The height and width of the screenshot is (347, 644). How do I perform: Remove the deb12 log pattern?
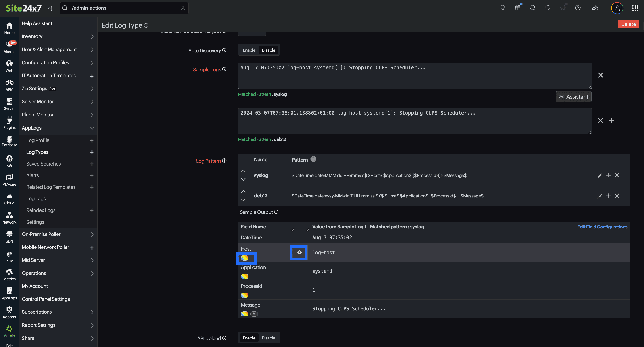click(617, 196)
